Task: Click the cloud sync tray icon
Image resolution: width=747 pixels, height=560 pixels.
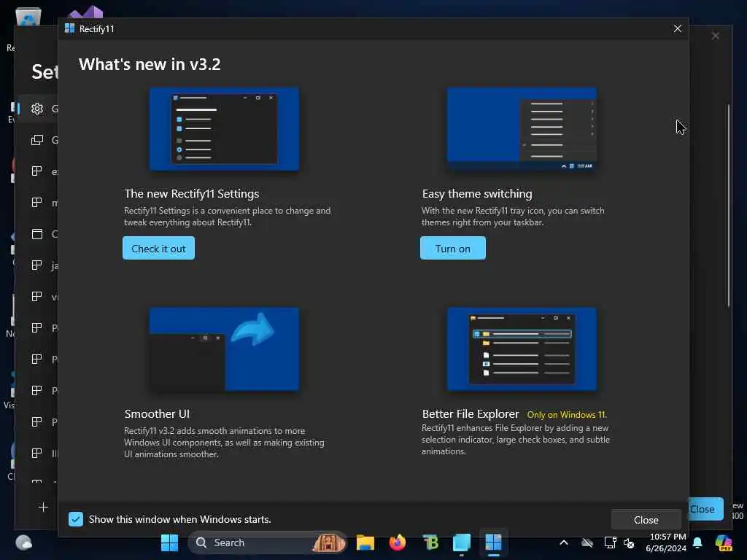Action: click(587, 542)
